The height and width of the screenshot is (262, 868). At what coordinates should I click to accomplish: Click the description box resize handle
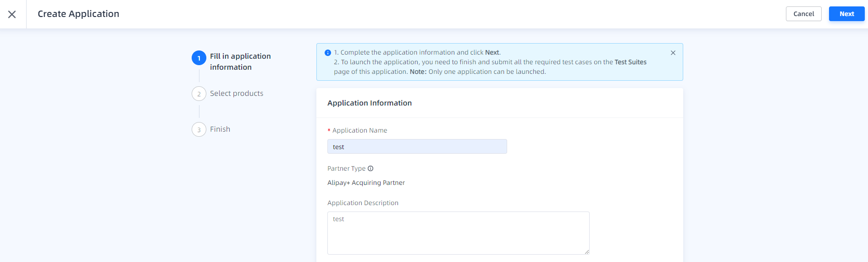[586, 251]
